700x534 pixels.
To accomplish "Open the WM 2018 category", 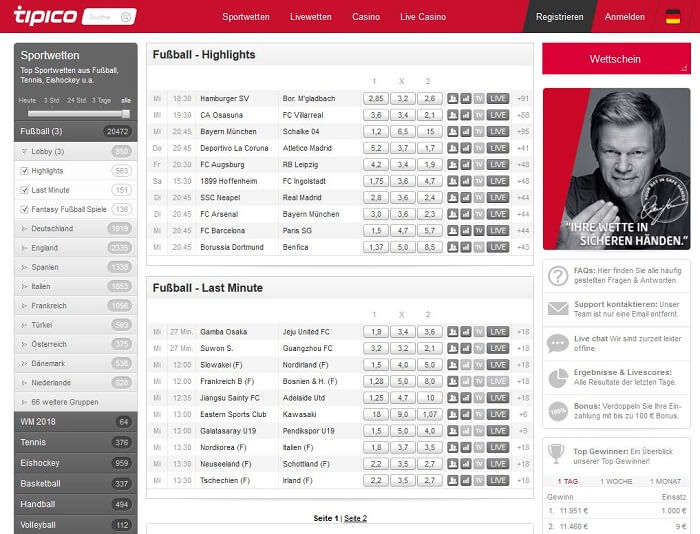I will 76,421.
